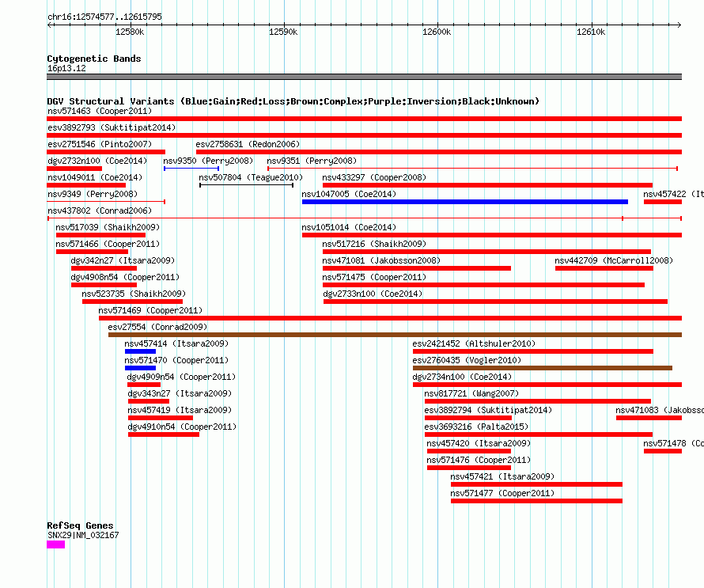Open nsv571469 (Cooper2011) variant

click(x=150, y=310)
